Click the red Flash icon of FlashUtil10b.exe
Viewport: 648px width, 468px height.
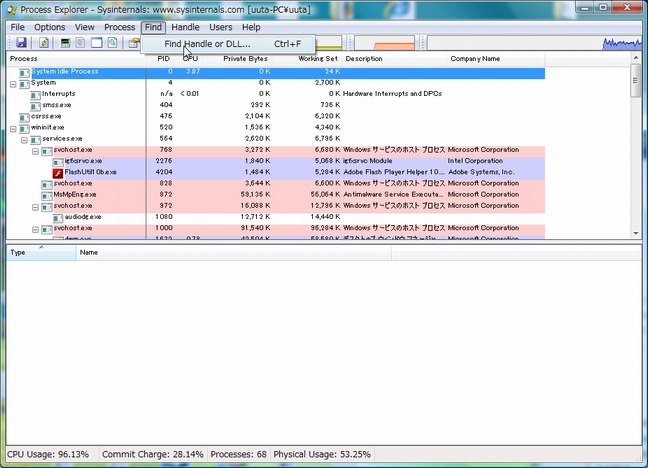[x=58, y=174]
